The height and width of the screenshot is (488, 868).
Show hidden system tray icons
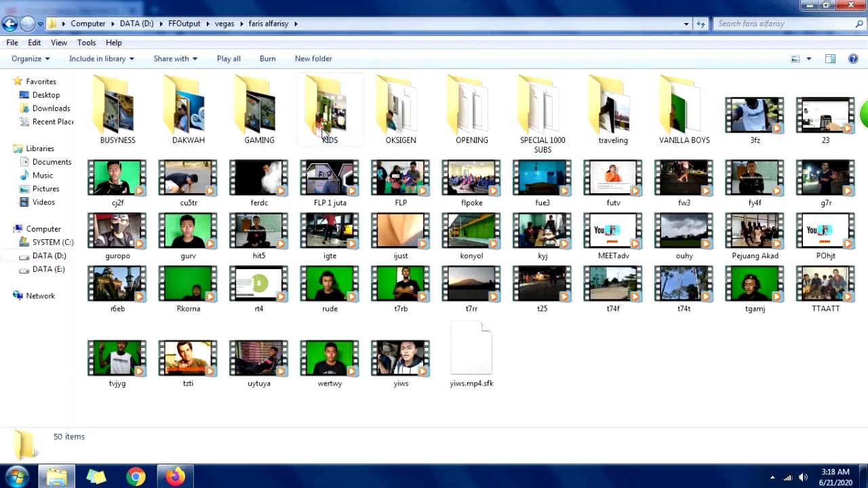(x=772, y=478)
